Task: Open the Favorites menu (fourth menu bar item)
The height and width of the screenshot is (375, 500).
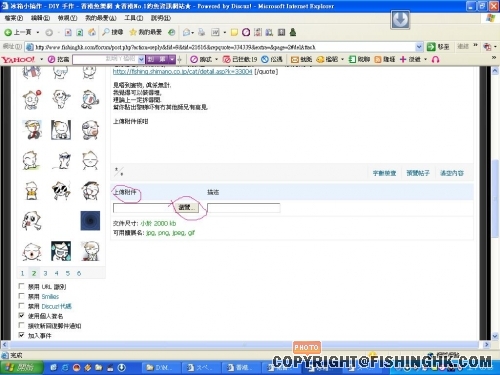Action: 101,18
